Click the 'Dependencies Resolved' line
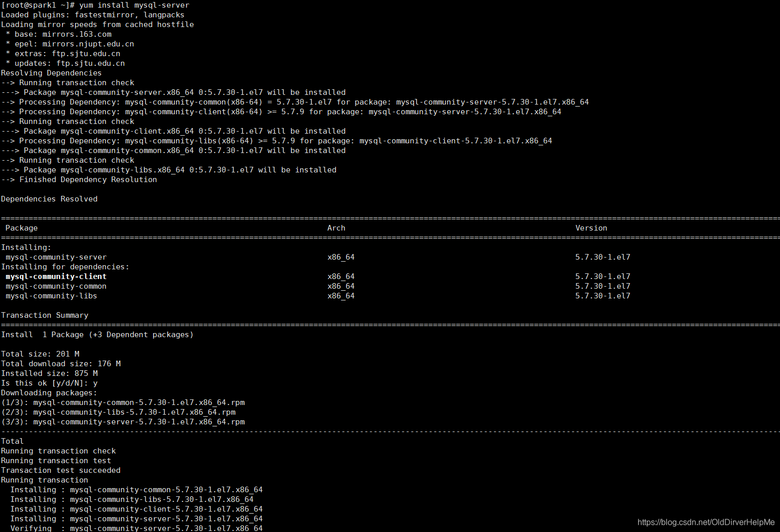Screen dimensions: 780x532 pyautogui.click(x=49, y=199)
